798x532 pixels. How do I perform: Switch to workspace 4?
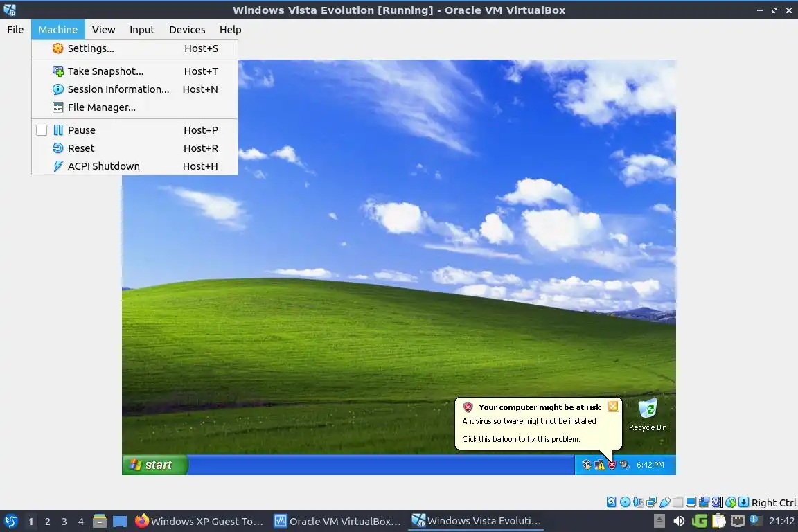coord(81,522)
